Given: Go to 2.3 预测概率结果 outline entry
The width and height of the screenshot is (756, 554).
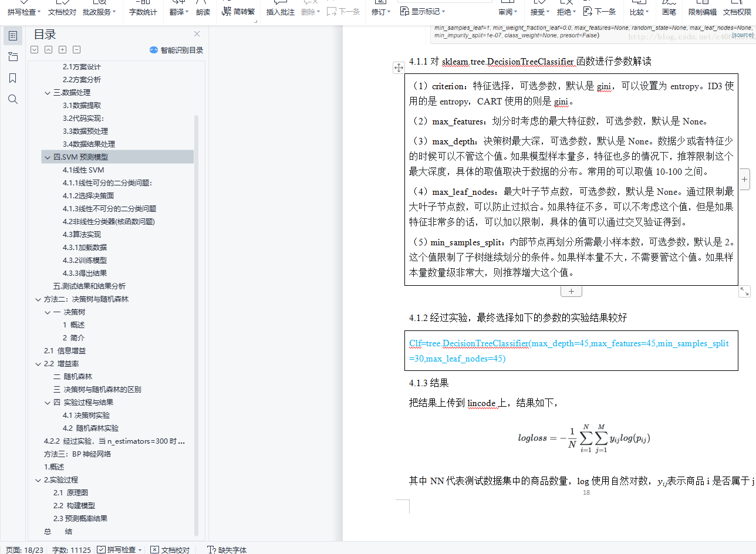Looking at the screenshot, I should 80,519.
